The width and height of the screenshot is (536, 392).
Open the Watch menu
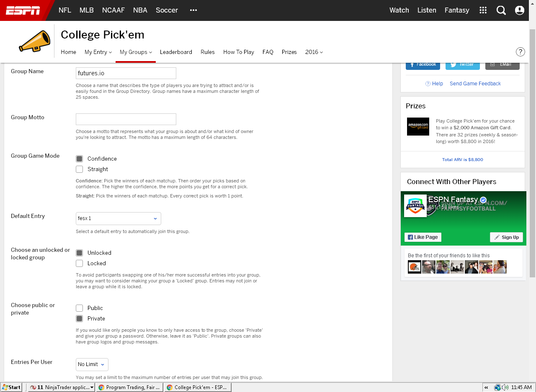coord(399,10)
